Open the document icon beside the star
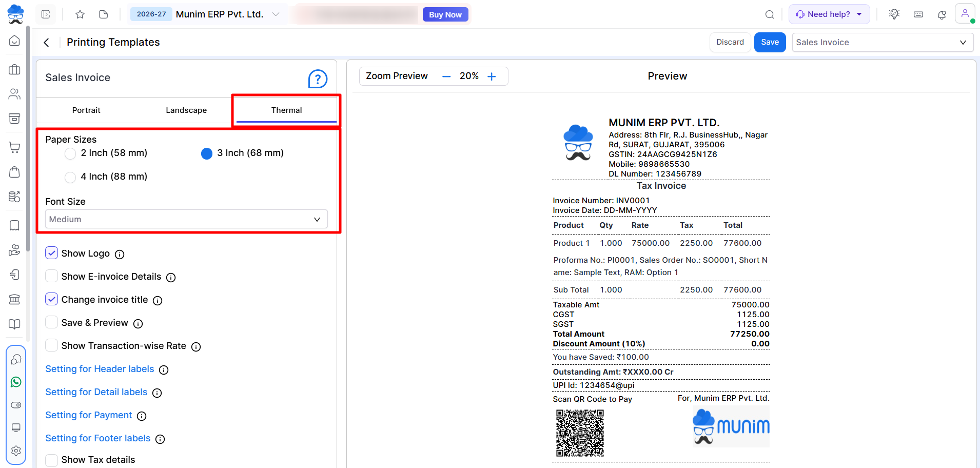Image resolution: width=980 pixels, height=468 pixels. pyautogui.click(x=104, y=14)
